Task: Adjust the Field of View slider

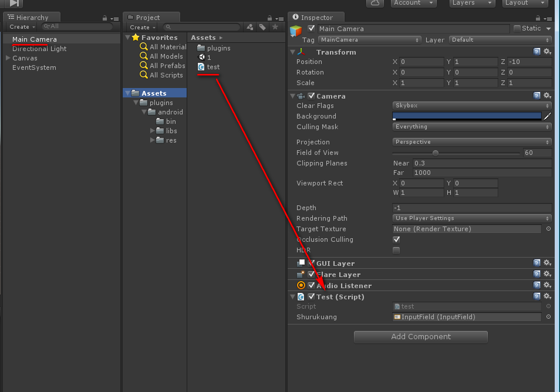Action: click(456, 153)
